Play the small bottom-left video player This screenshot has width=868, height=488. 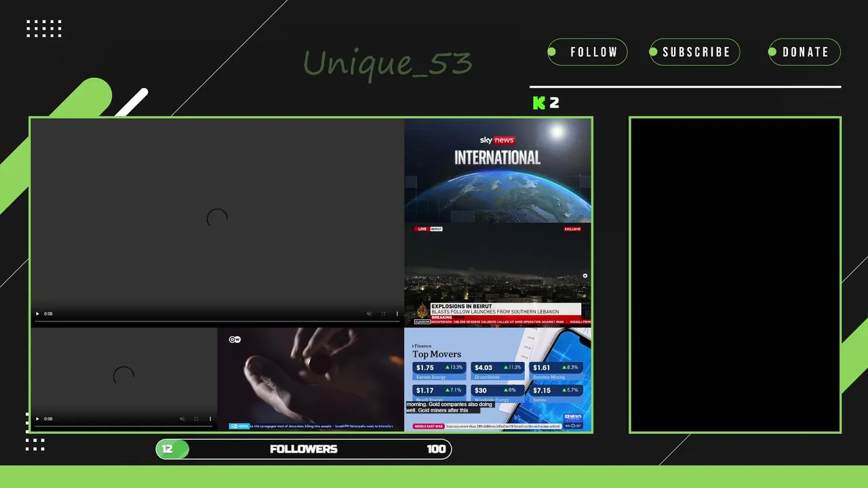[x=37, y=419]
